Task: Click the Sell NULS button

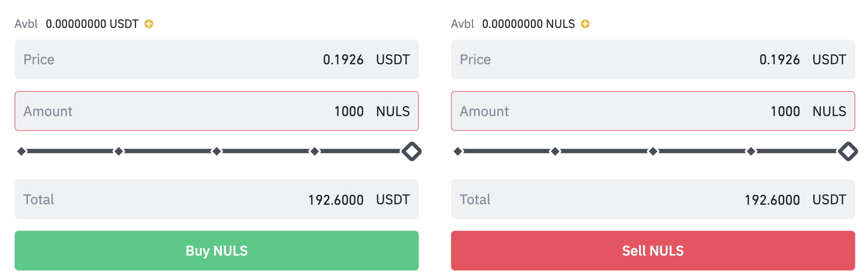Action: pyautogui.click(x=652, y=251)
